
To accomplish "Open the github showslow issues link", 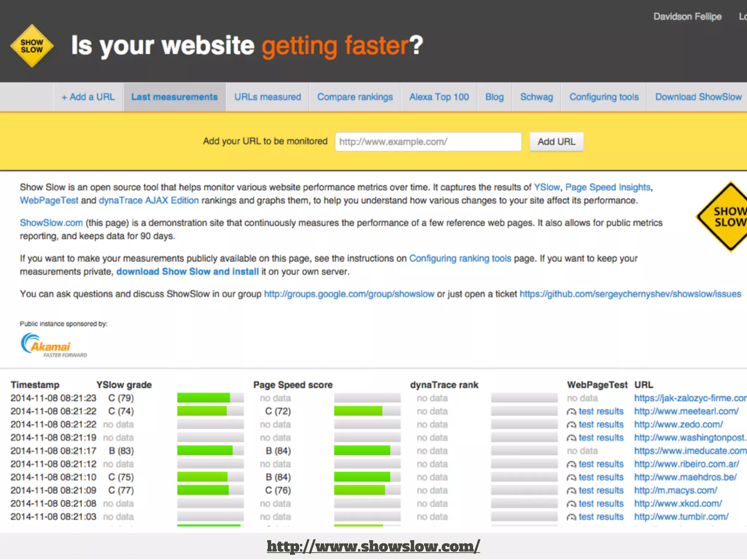I will 630,294.
